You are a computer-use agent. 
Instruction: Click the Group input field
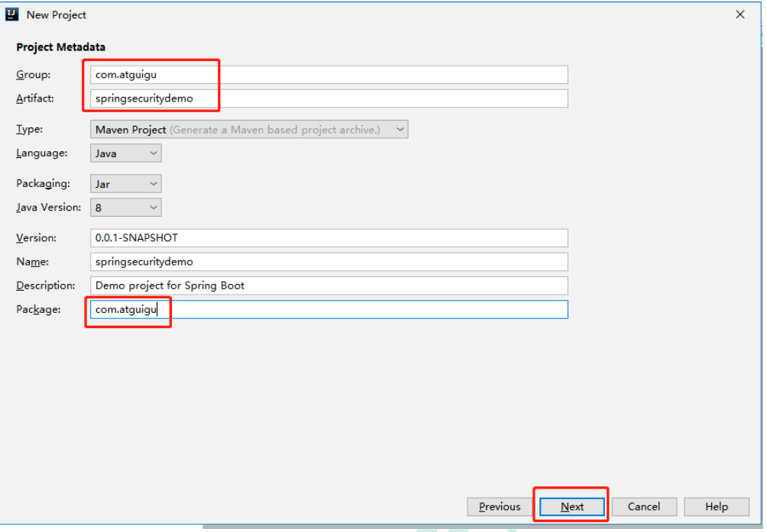(x=328, y=75)
